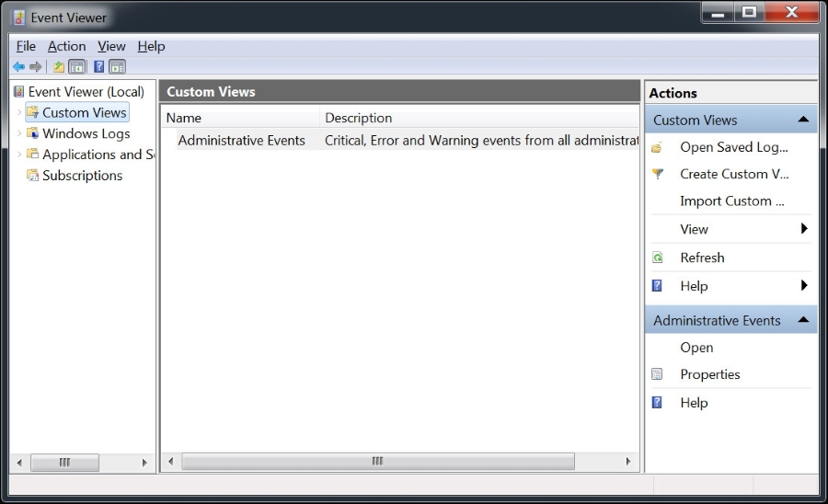
Task: Click the Create Custom View funnel icon
Action: click(658, 174)
